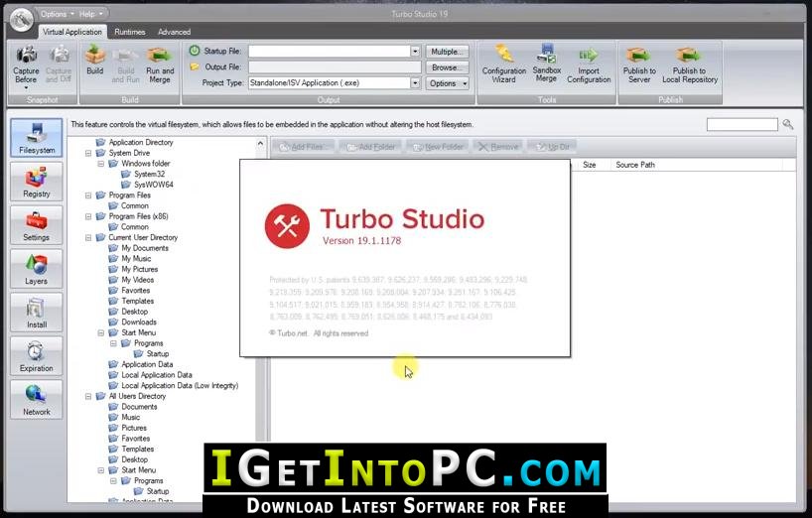This screenshot has height=518, width=812.
Task: Click the search input field
Action: tap(743, 124)
